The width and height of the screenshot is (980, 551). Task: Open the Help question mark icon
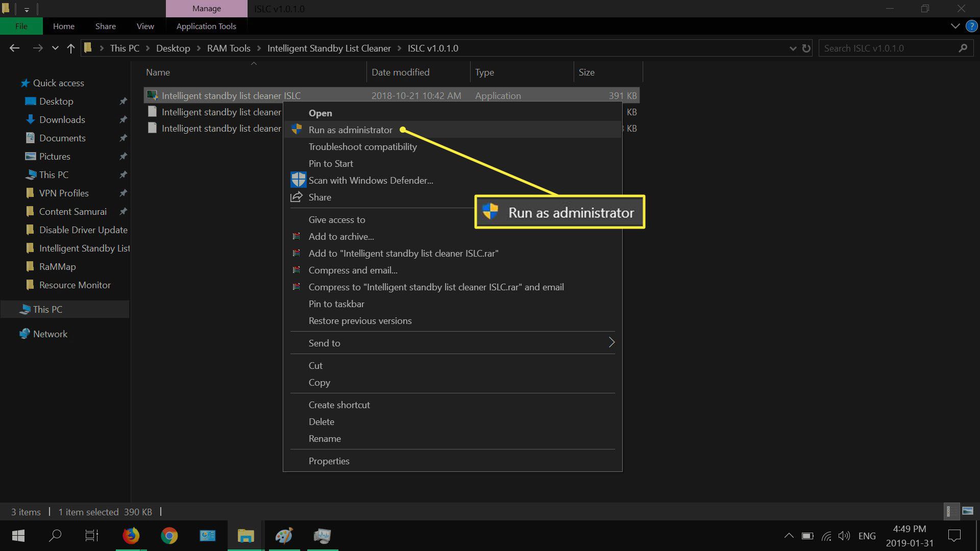point(971,26)
